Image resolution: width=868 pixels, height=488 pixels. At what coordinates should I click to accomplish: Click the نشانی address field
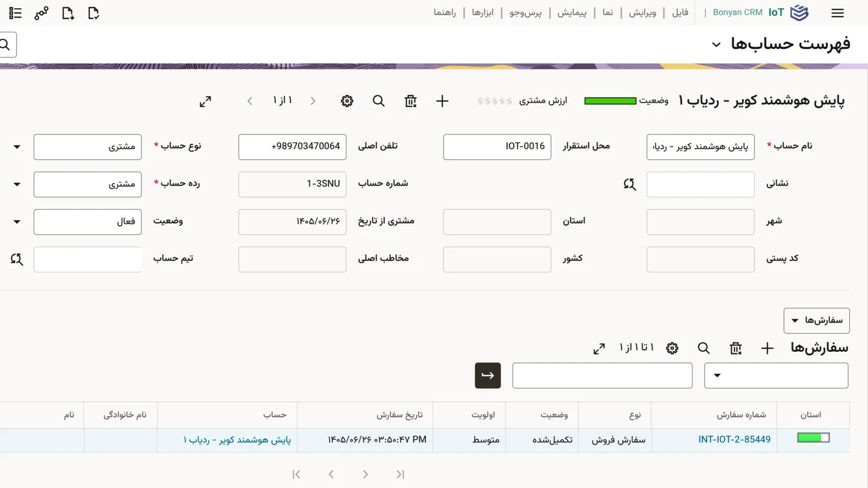(x=700, y=184)
